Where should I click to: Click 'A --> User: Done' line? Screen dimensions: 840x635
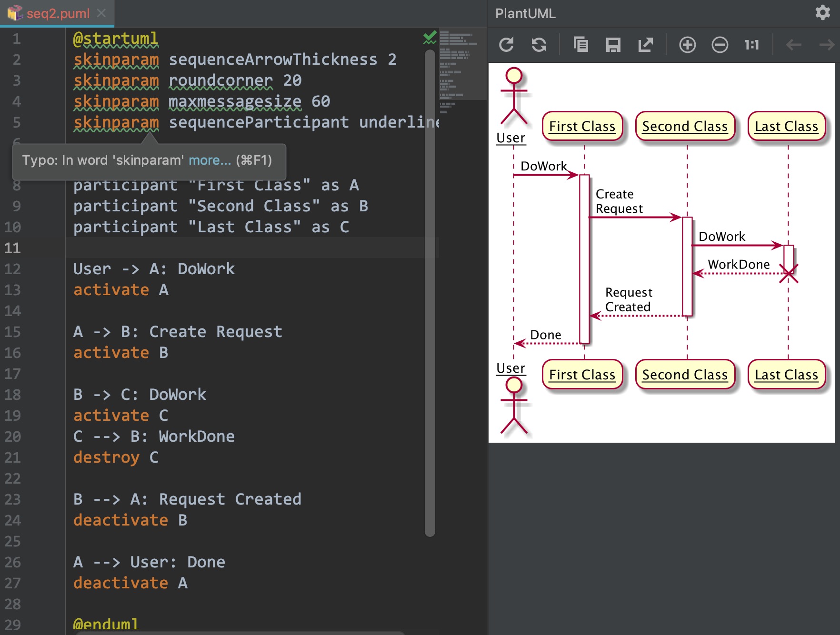[149, 562]
